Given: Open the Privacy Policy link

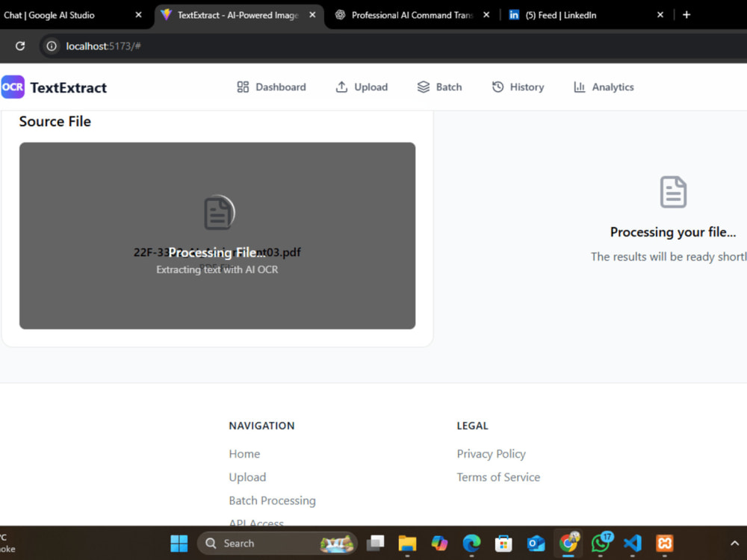Looking at the screenshot, I should pos(492,454).
